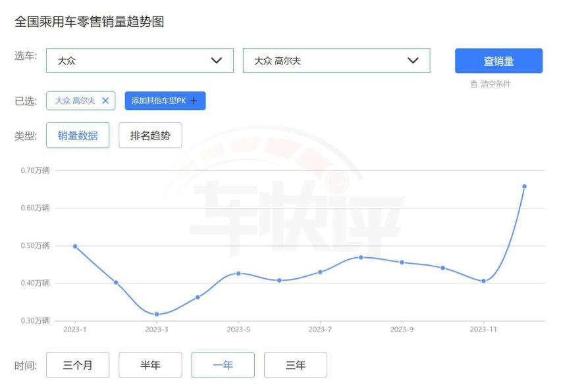The image size is (561, 392).
Task: Select the 半年 time range
Action: pyautogui.click(x=150, y=365)
